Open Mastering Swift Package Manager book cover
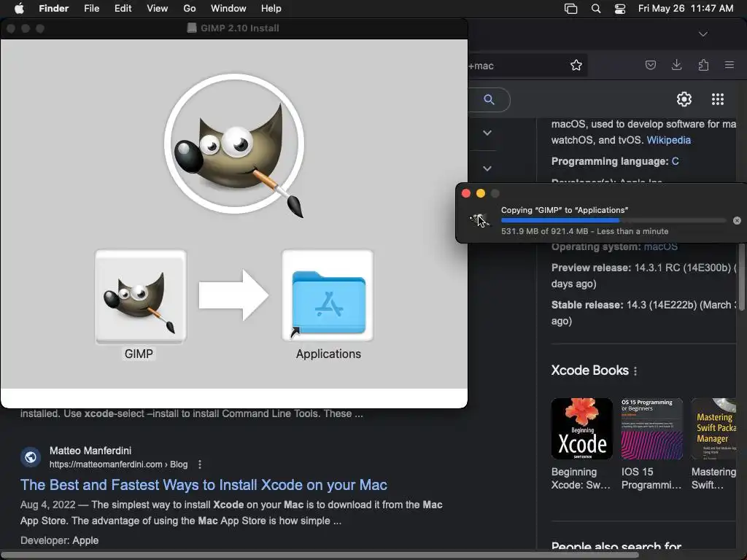Image resolution: width=747 pixels, height=560 pixels. 713,429
